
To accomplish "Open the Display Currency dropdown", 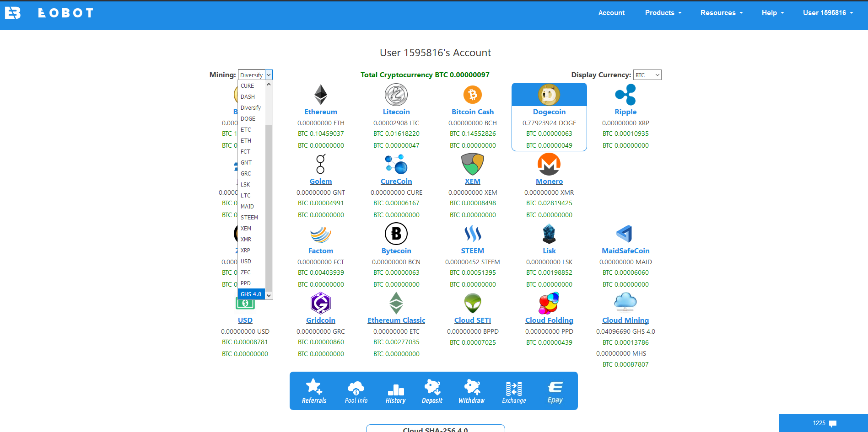I will (647, 75).
